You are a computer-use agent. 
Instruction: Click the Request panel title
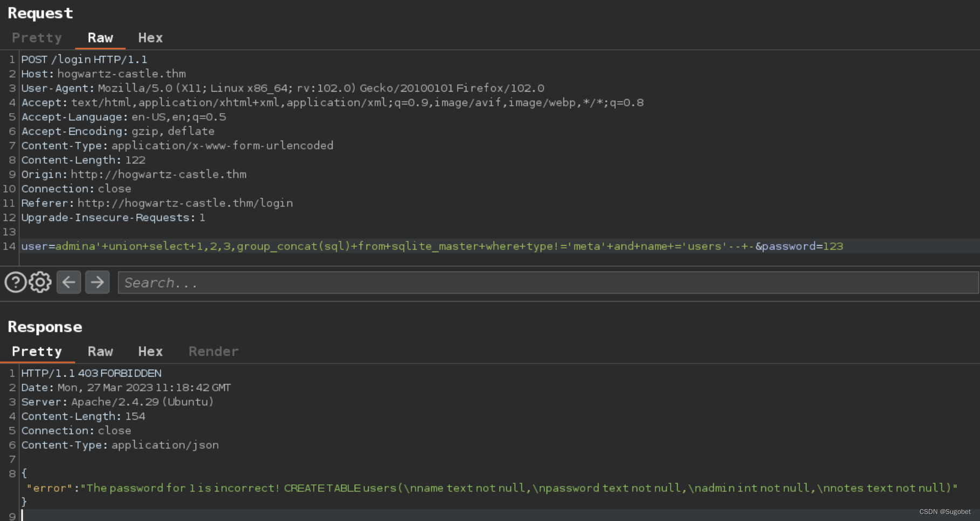(x=40, y=13)
